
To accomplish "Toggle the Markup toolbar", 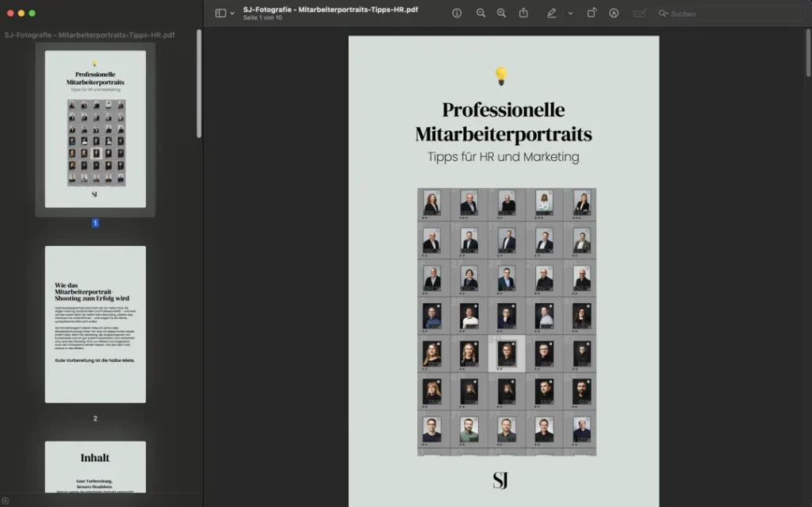I will [x=614, y=13].
